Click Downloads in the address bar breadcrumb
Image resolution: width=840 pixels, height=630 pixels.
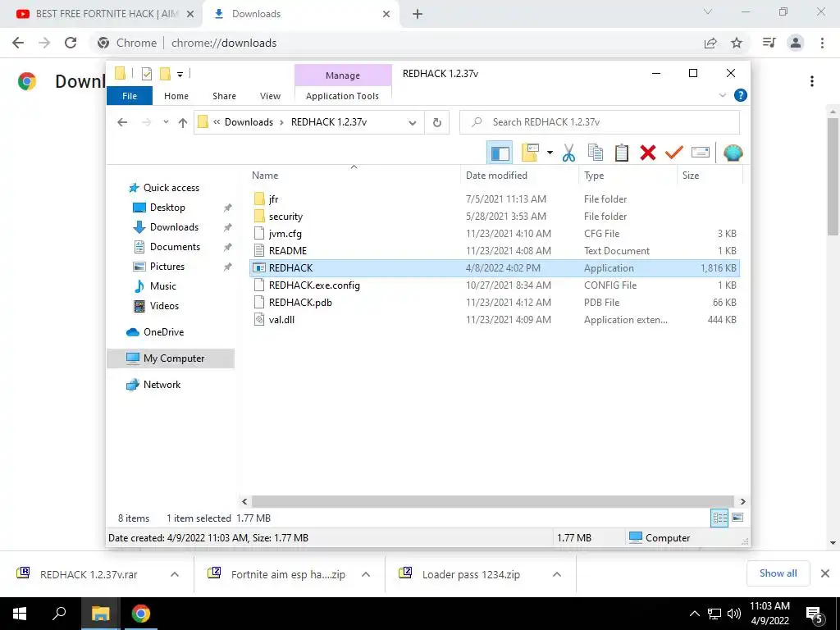(x=249, y=122)
